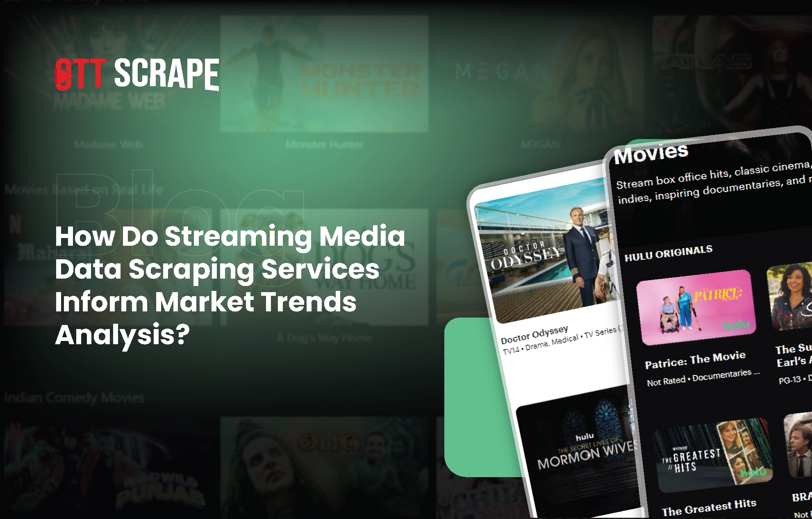Click the Monster Hunter background poster
This screenshot has width=812, height=519.
(324, 74)
